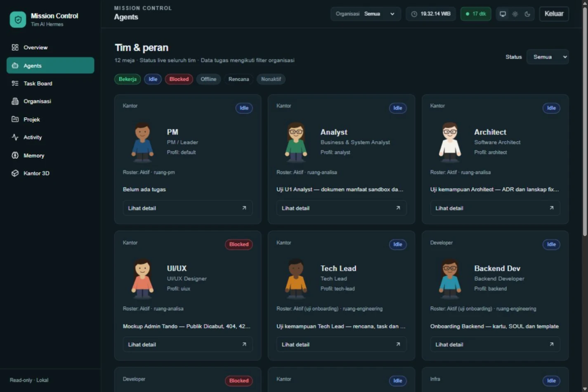This screenshot has width=588, height=392.
Task: Click the Tech Lead agent avatar
Action: 296,279
